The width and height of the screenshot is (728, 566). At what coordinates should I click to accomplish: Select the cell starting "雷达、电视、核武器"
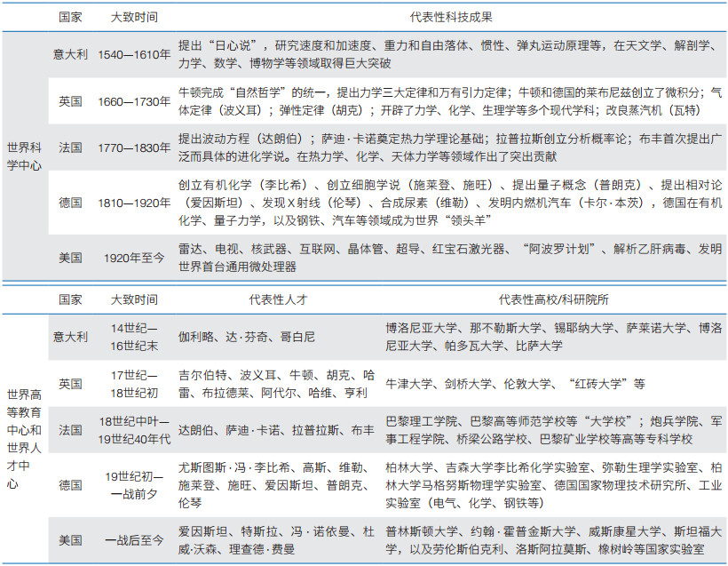(450, 258)
